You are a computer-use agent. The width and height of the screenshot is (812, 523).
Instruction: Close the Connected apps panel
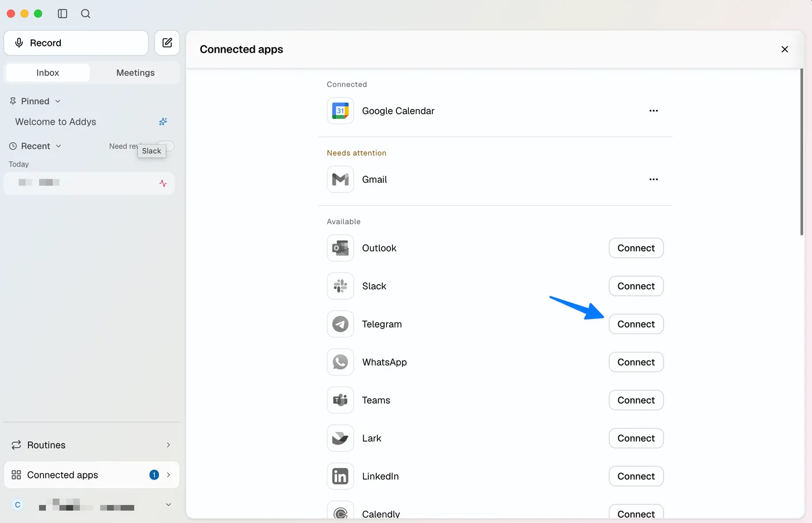(x=785, y=49)
